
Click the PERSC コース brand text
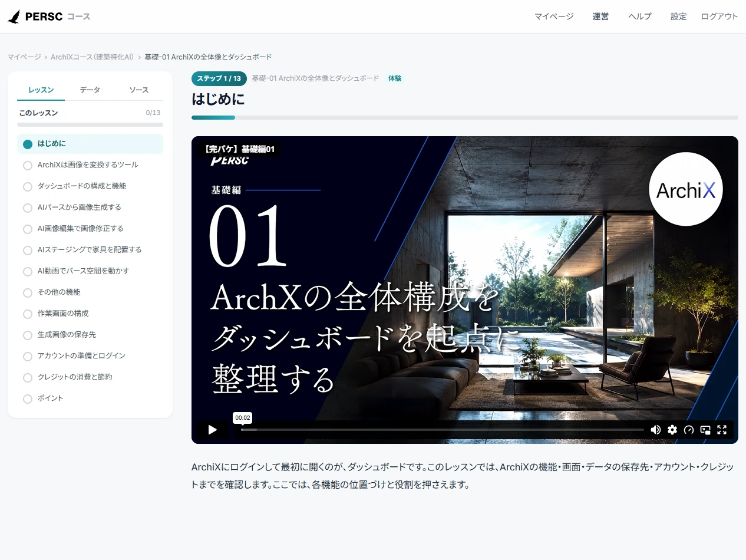point(58,17)
